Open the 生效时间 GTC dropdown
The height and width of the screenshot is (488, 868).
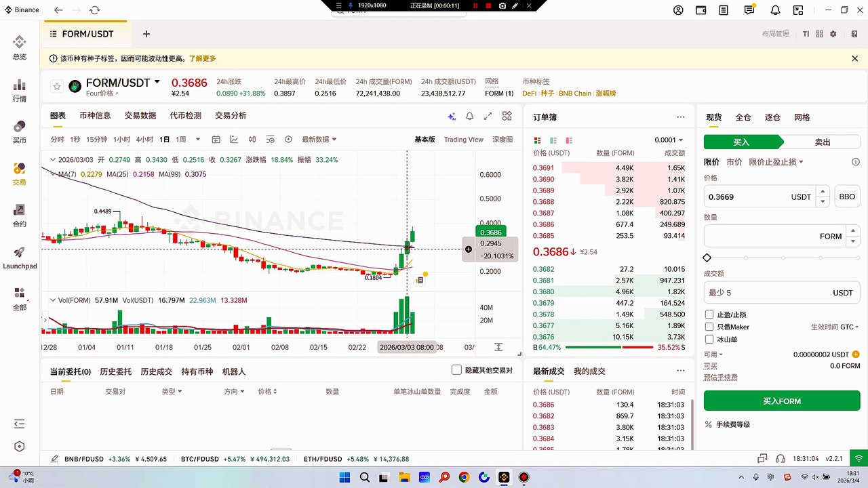(x=835, y=327)
